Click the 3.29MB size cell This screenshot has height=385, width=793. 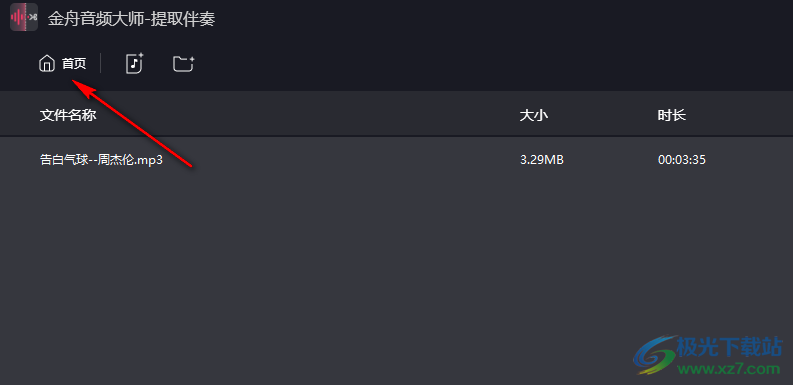(542, 160)
